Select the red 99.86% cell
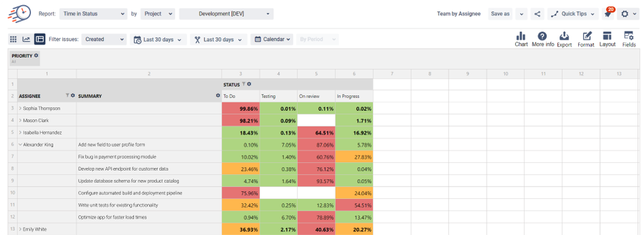This screenshot has width=644, height=235. [x=240, y=109]
